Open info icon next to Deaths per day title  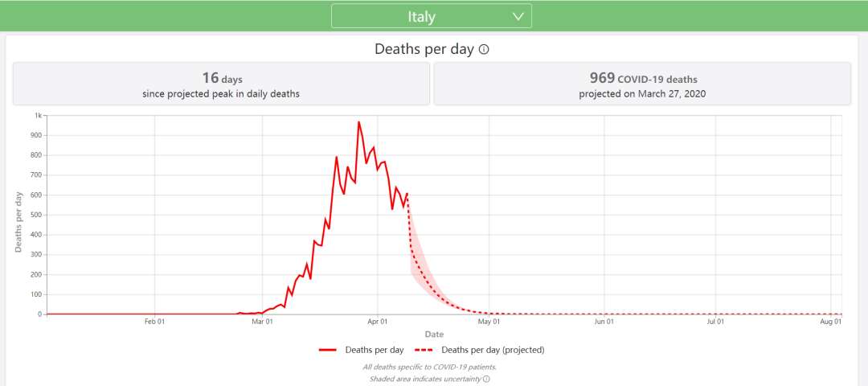tap(484, 49)
